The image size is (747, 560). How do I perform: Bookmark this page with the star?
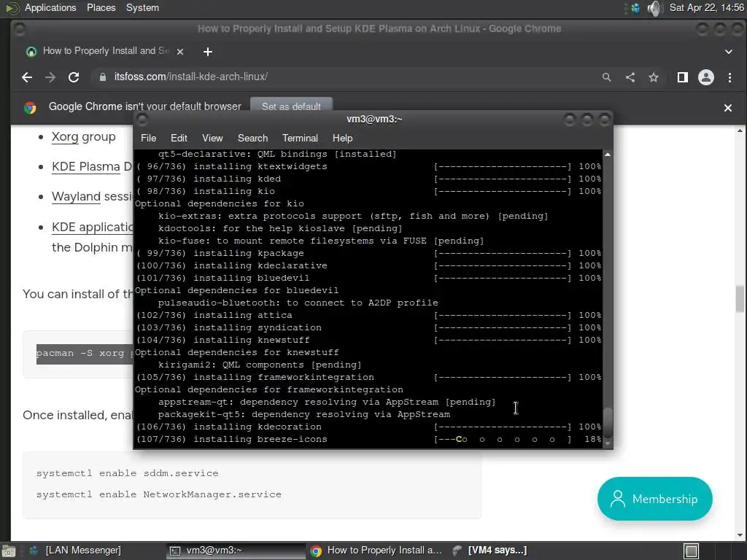click(654, 77)
